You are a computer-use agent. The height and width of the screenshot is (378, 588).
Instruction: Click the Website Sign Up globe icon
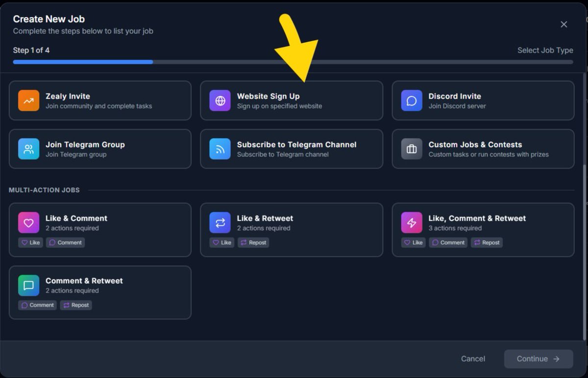220,100
